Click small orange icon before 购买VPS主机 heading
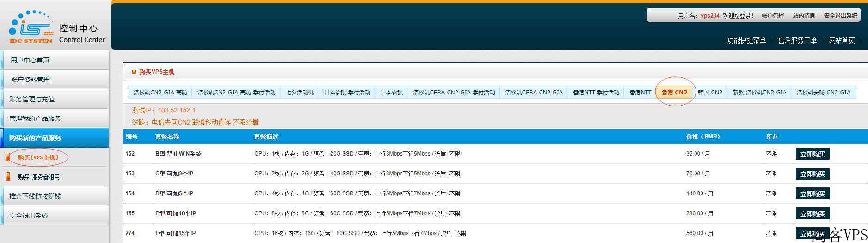The image size is (868, 243). (134, 72)
